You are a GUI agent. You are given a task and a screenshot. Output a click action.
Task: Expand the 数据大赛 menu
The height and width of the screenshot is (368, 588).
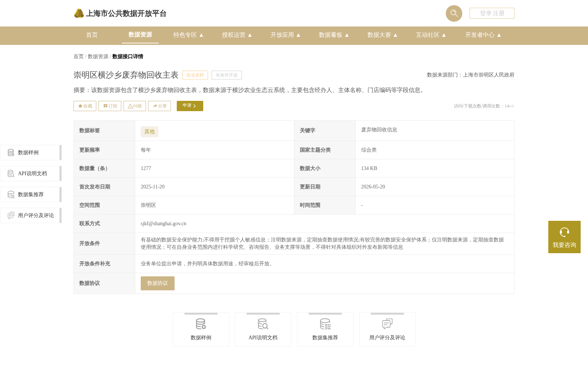(x=383, y=35)
